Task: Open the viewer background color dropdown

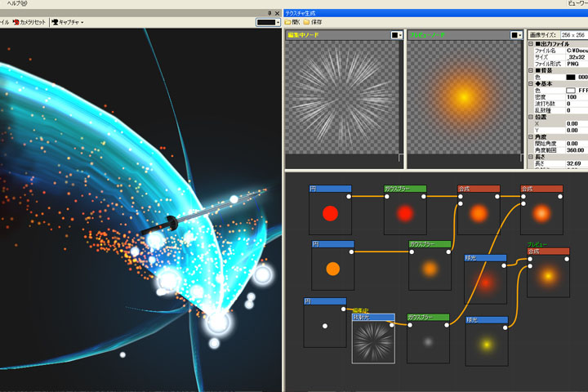Action: [x=268, y=22]
